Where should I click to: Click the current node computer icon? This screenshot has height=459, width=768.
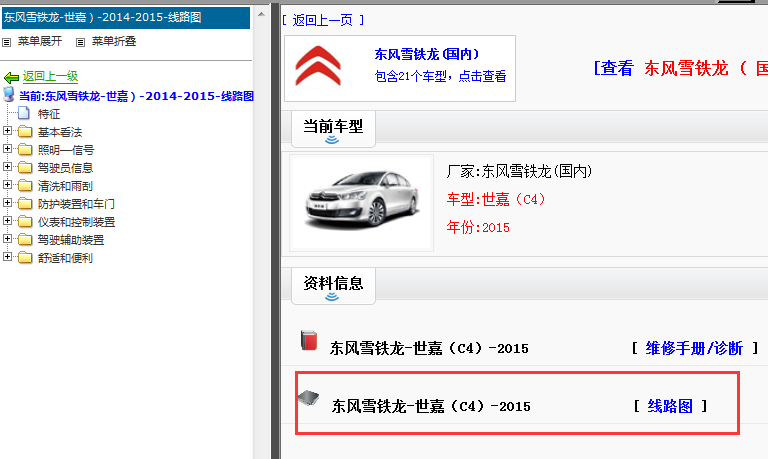pyautogui.click(x=9, y=94)
